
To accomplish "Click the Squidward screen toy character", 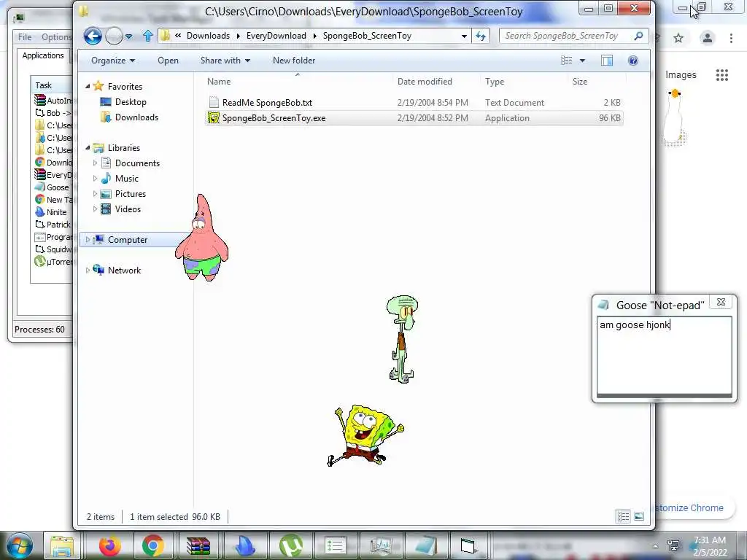I will (402, 339).
